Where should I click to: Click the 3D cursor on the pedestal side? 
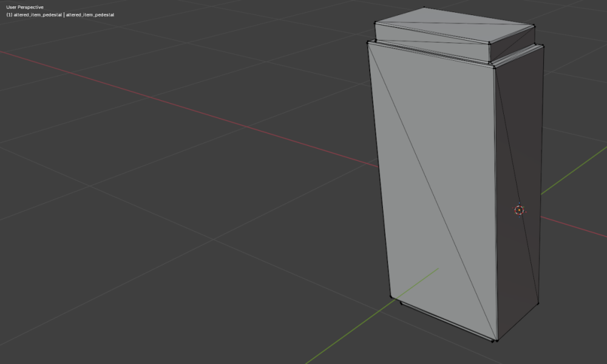point(519,210)
